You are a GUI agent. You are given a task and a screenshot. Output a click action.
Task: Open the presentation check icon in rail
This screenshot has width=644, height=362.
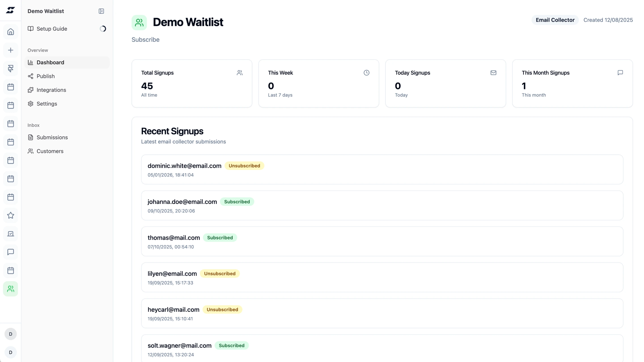[x=11, y=234]
